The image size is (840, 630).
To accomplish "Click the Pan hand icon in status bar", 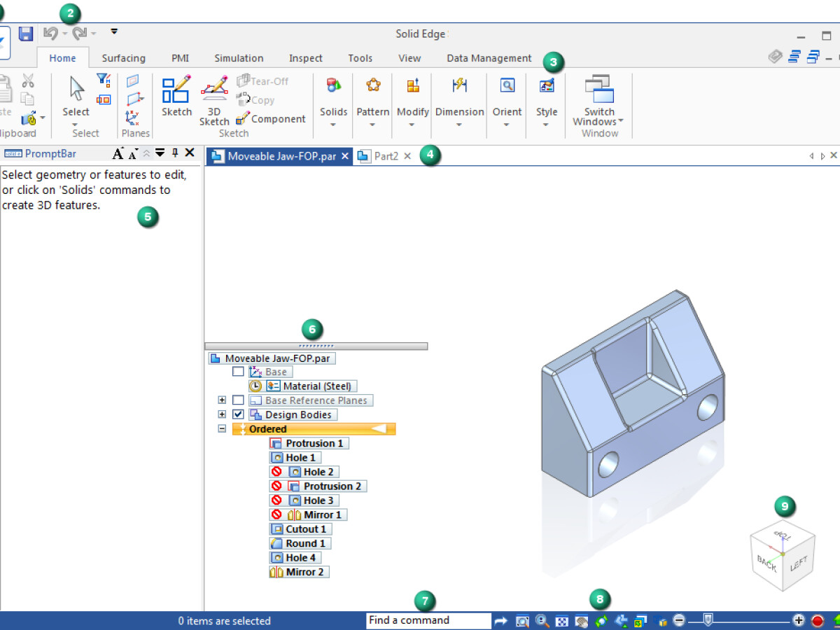I will pos(582,620).
